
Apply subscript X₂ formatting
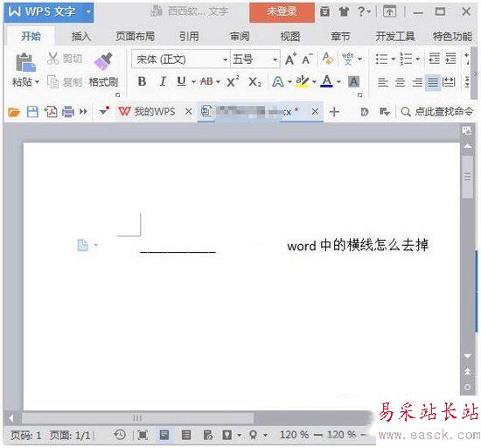[254, 81]
